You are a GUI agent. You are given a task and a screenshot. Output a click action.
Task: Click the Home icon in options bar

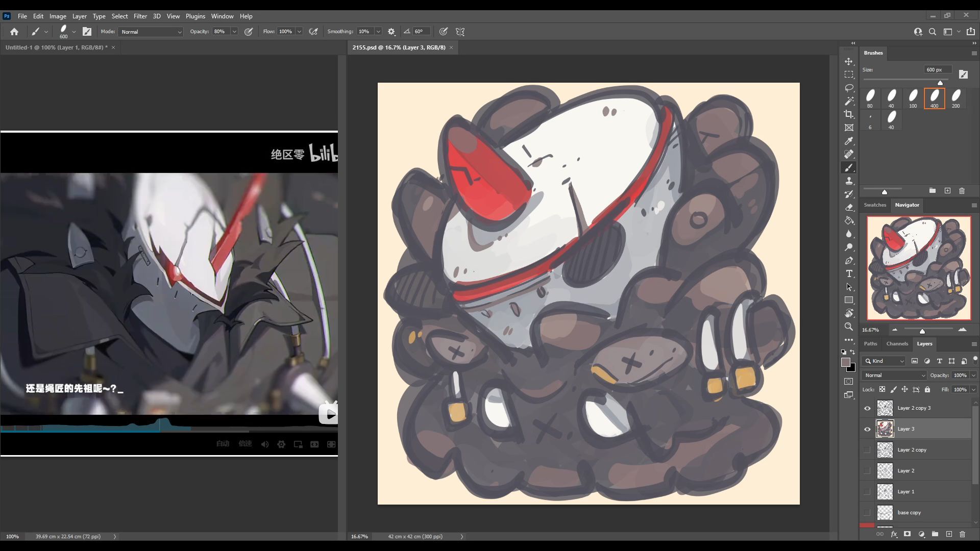(x=14, y=32)
